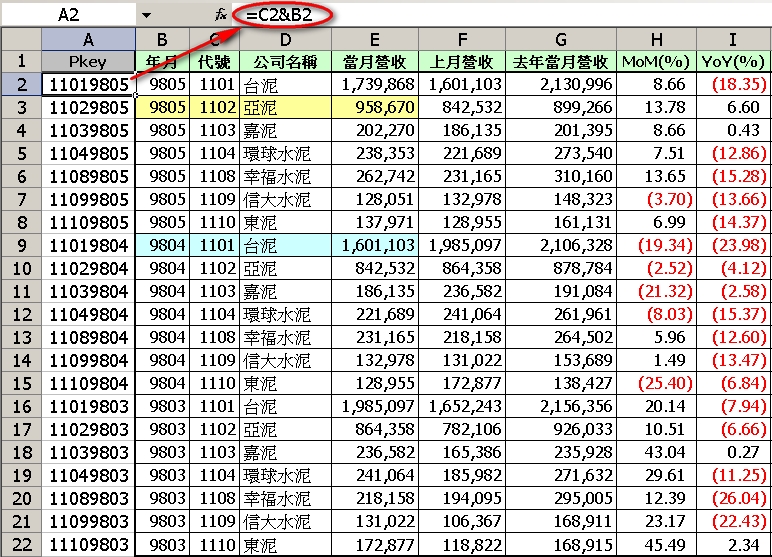Select cell with Pkey 11029804
The height and width of the screenshot is (557, 772).
[x=88, y=268]
